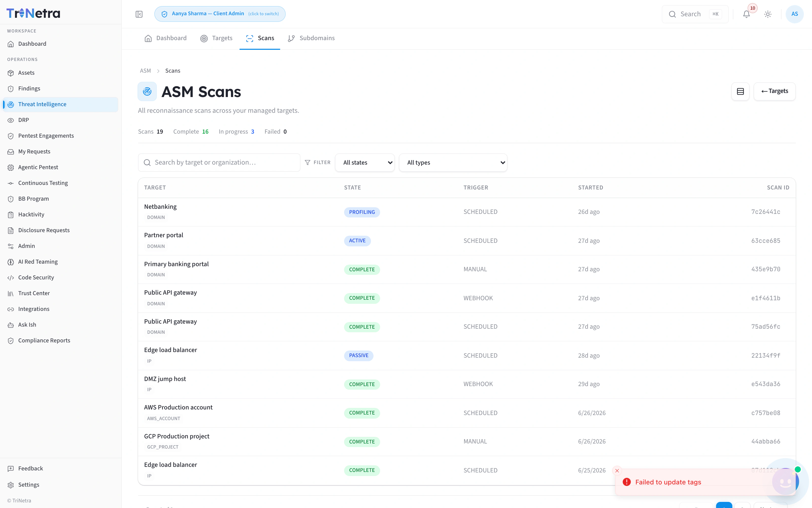Open the AWS Production account scan
This screenshot has width=812, height=508.
467,413
